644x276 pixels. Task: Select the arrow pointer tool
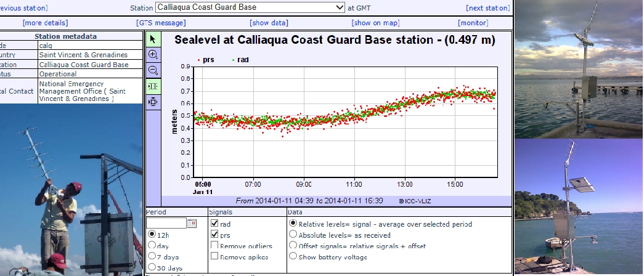(153, 39)
